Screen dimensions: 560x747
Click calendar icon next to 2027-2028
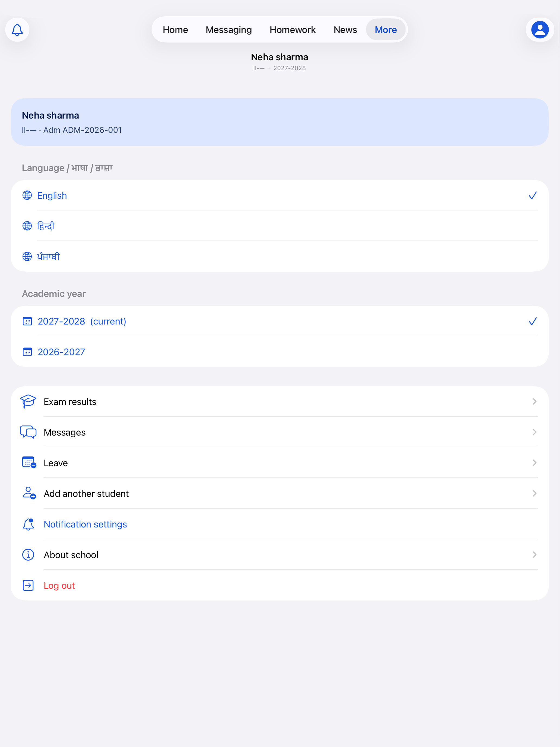(27, 321)
